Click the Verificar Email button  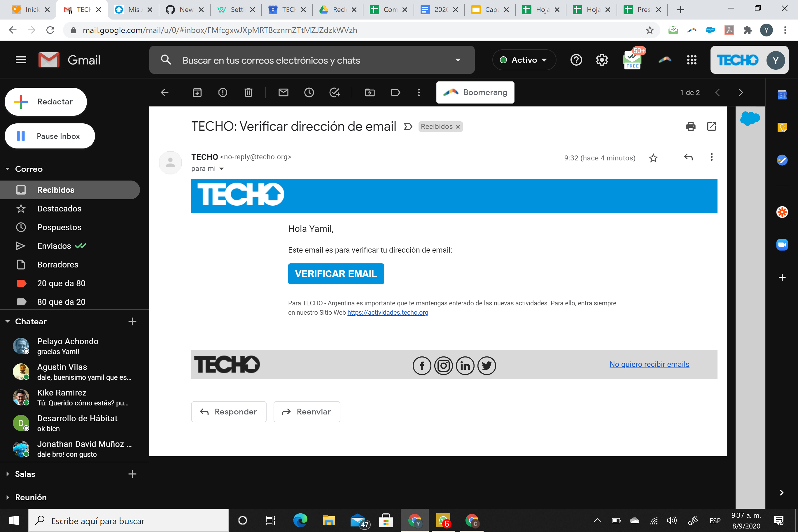(335, 274)
